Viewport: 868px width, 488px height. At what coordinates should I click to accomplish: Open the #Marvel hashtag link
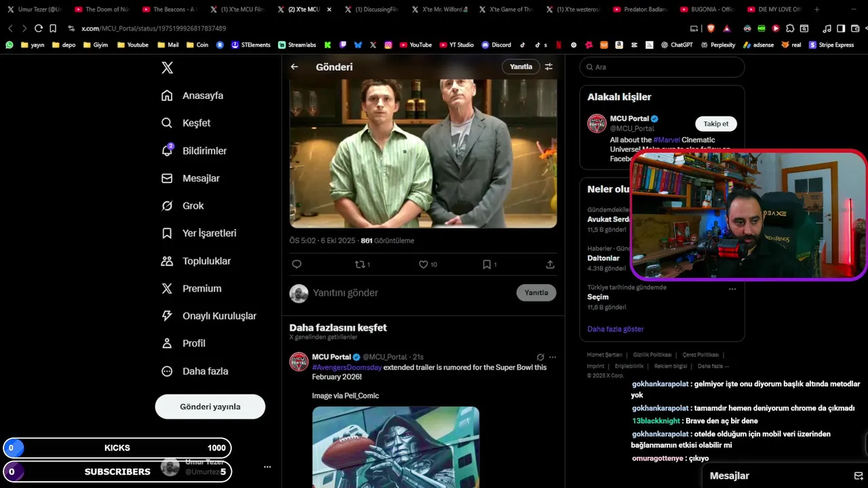(x=667, y=140)
